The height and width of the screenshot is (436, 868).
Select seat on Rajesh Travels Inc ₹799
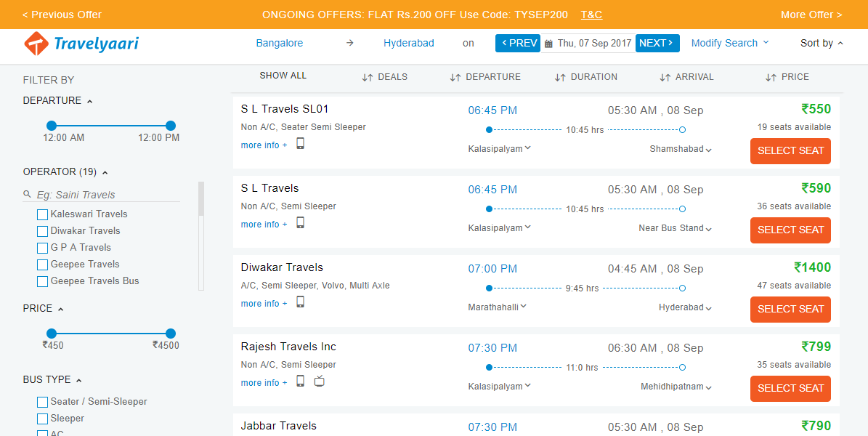[x=790, y=388]
